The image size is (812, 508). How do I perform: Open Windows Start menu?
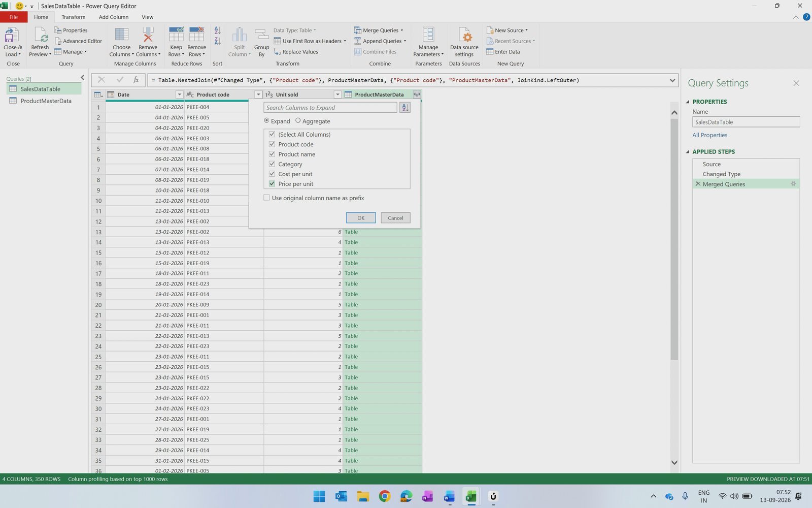click(319, 496)
